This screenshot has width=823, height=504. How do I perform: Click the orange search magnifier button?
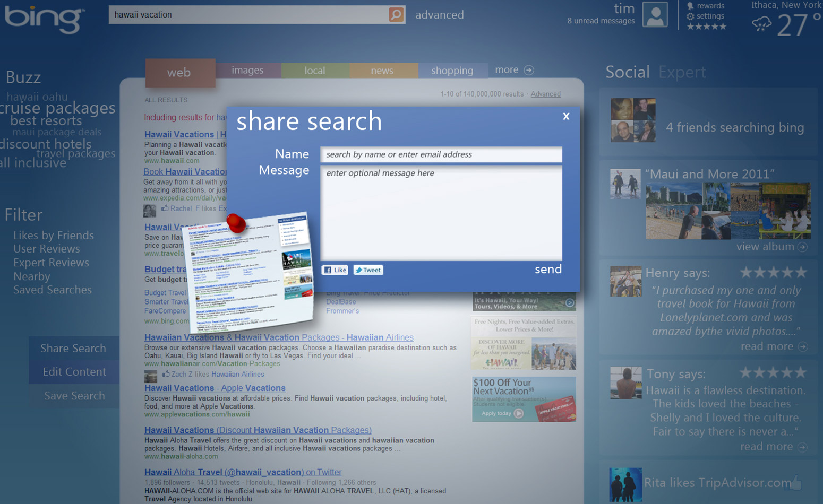396,15
